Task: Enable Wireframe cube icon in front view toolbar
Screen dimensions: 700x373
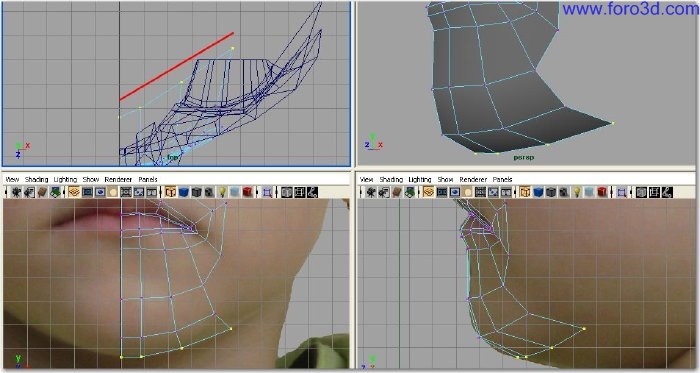Action: 171,192
